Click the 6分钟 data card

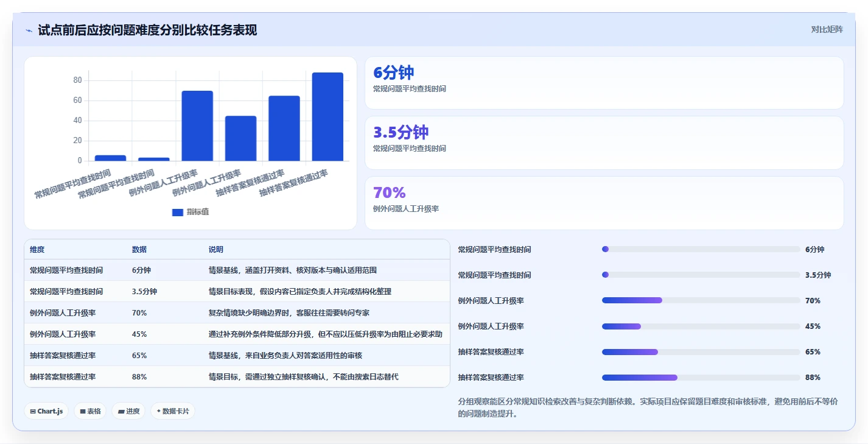[604, 83]
